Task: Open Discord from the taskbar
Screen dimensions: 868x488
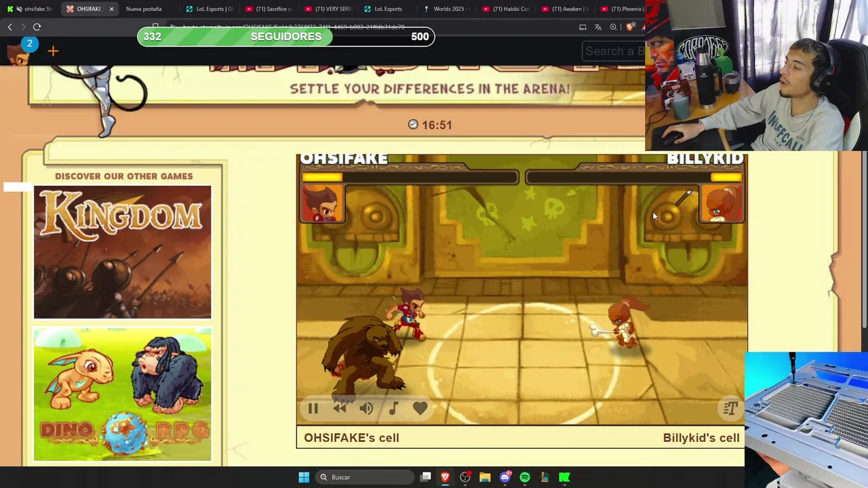Action: coord(505,477)
